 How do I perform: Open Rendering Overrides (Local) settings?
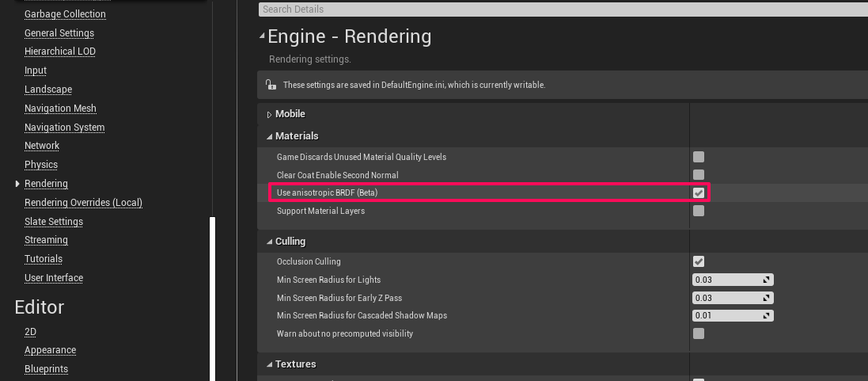83,202
